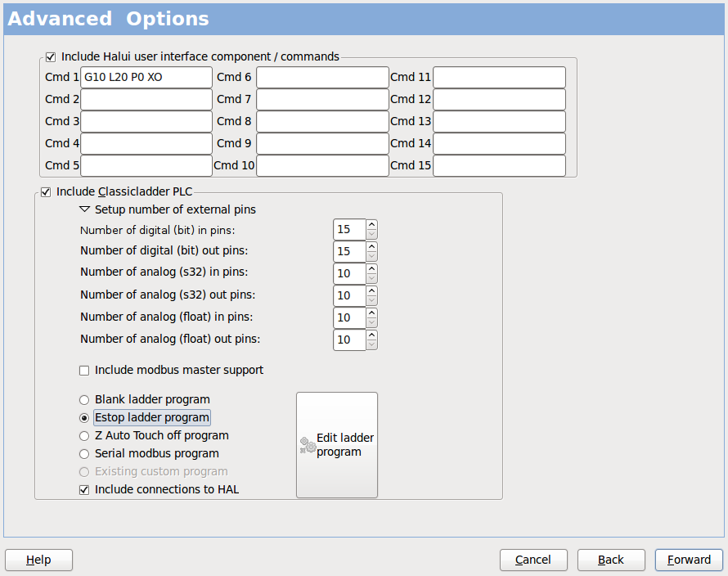Select Blank ladder program
The height and width of the screenshot is (576, 728).
point(84,399)
